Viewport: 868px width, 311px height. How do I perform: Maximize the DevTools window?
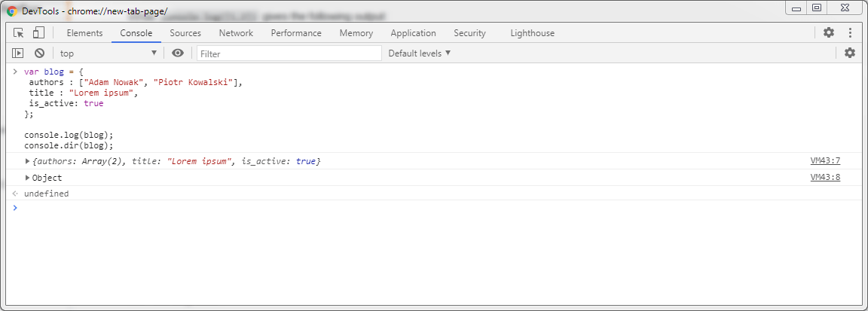[817, 8]
